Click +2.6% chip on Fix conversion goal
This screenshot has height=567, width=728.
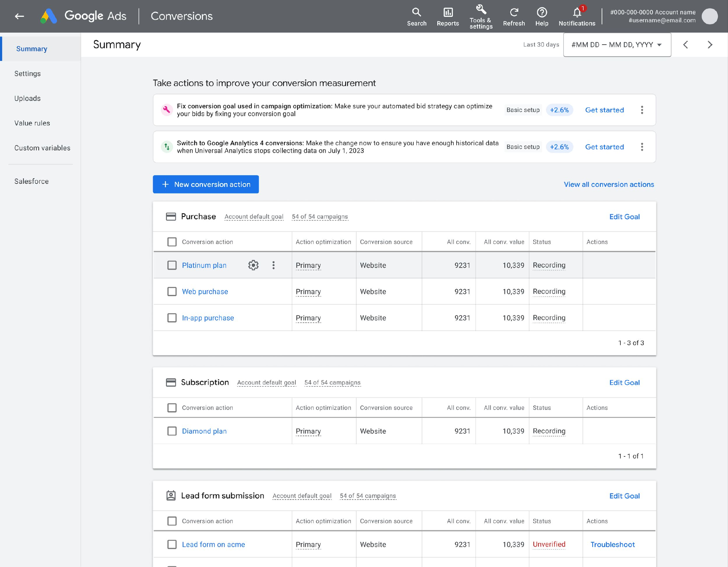tap(559, 110)
